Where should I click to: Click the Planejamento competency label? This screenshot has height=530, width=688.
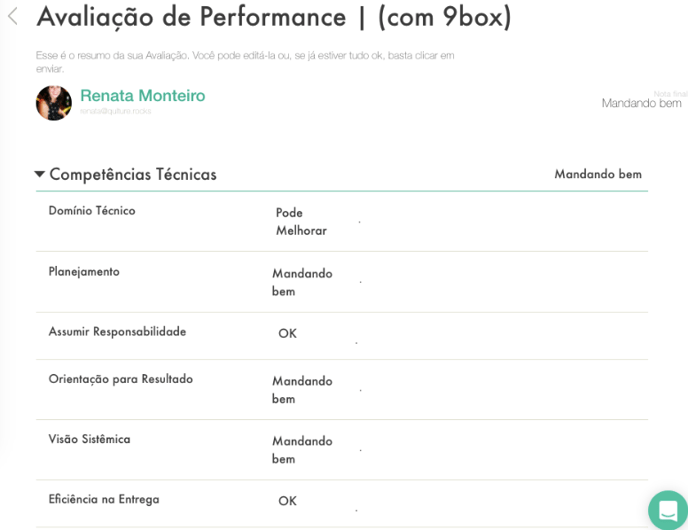point(84,271)
